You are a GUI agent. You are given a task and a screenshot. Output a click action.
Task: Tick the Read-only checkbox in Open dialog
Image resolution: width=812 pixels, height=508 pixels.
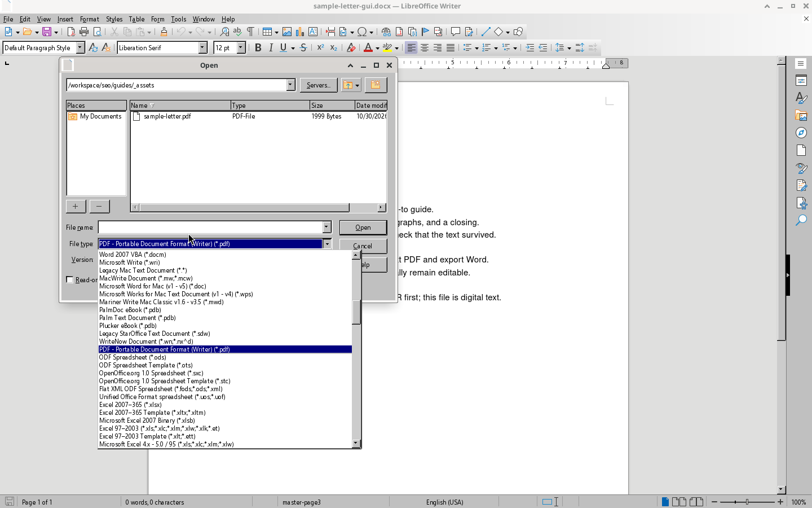[70, 280]
